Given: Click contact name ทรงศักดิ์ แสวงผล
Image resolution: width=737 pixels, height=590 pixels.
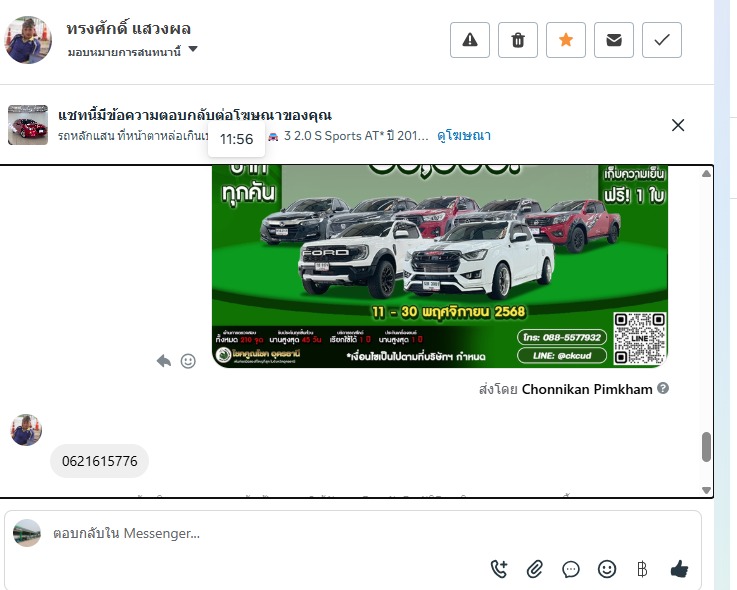Looking at the screenshot, I should point(128,29).
